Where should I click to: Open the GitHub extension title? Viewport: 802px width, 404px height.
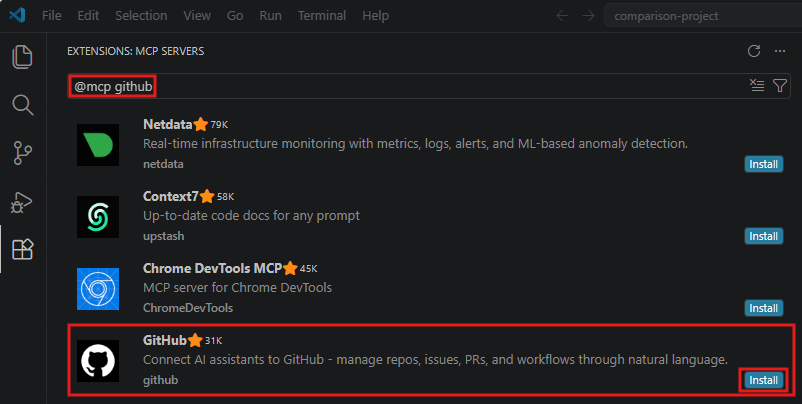pos(165,341)
